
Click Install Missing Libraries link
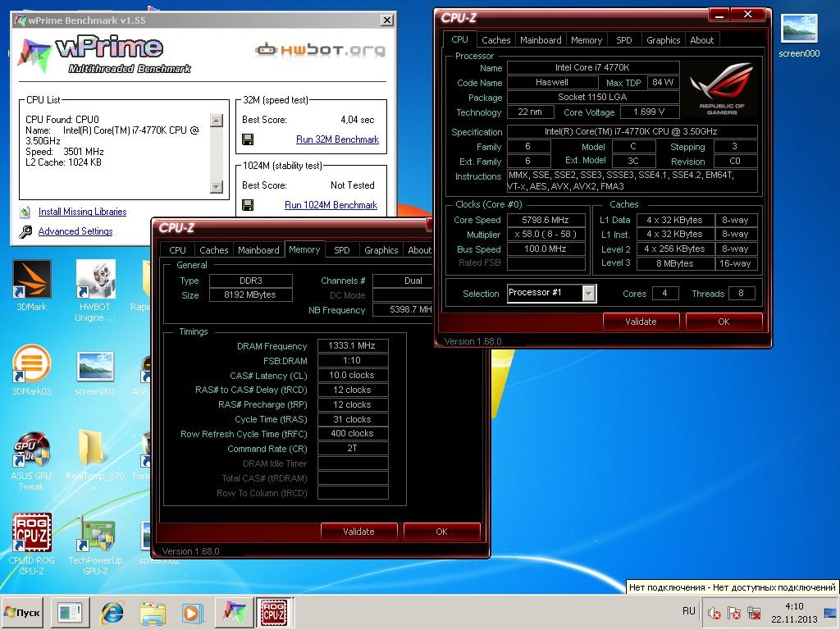tap(83, 212)
